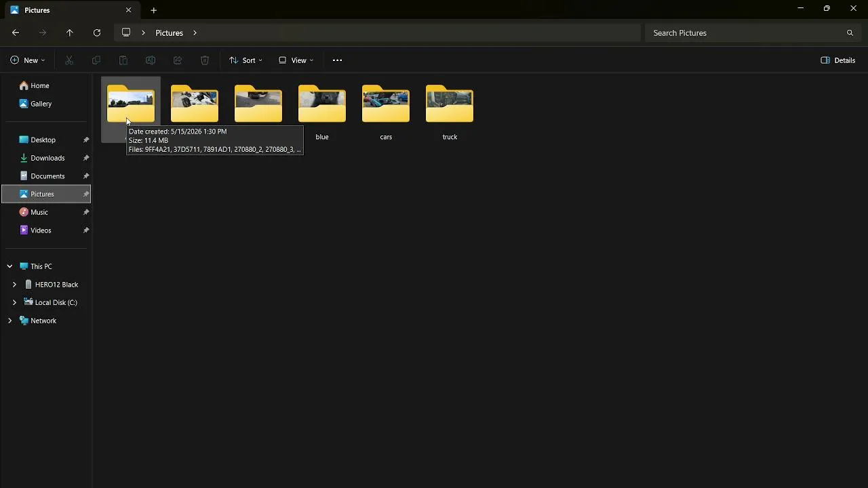Open the View dropdown
The width and height of the screenshot is (868, 488).
tap(296, 60)
